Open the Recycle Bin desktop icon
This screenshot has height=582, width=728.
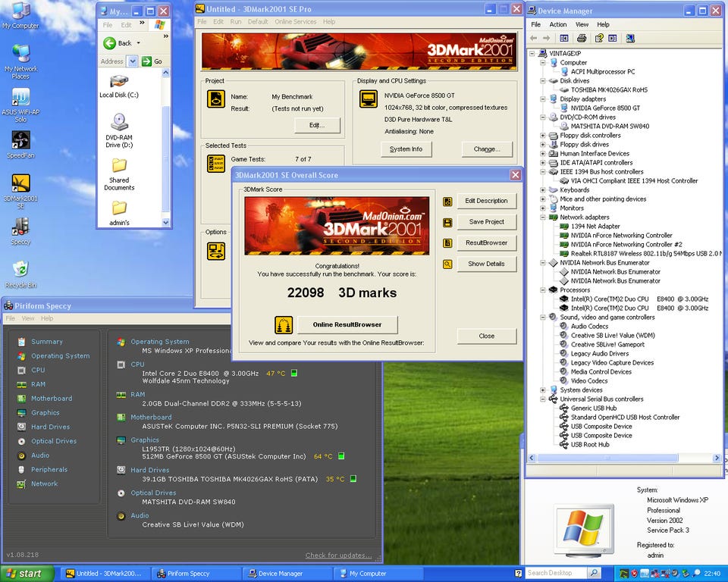click(20, 274)
